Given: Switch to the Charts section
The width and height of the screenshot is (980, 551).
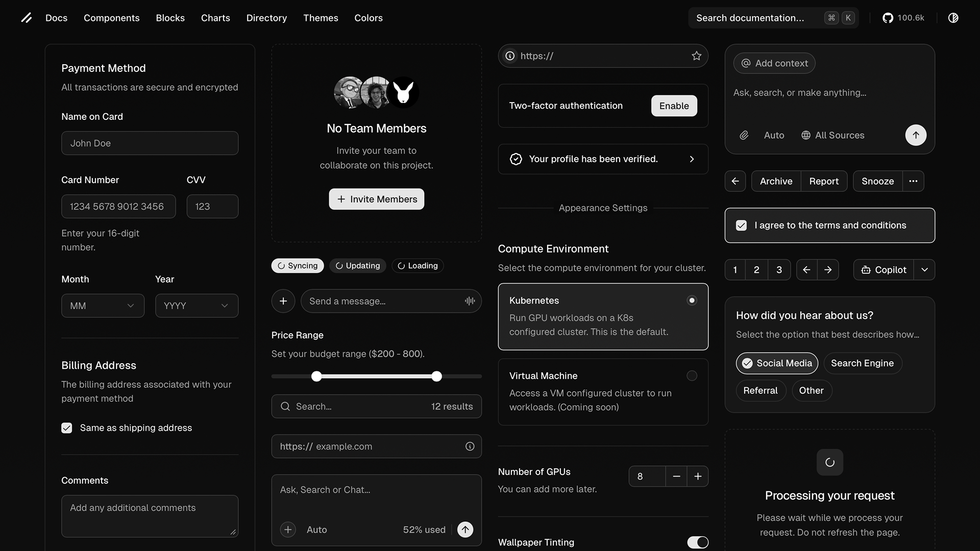Looking at the screenshot, I should point(215,17).
